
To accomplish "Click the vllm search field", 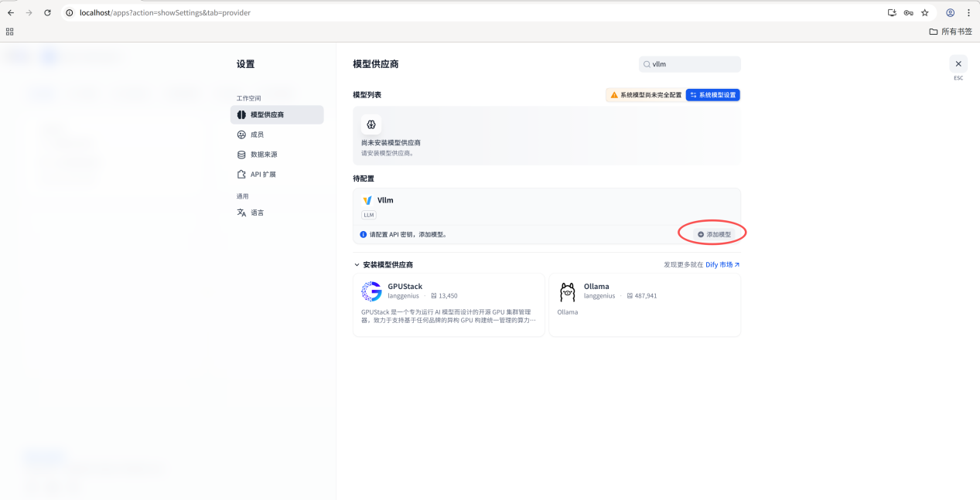I will 690,64.
